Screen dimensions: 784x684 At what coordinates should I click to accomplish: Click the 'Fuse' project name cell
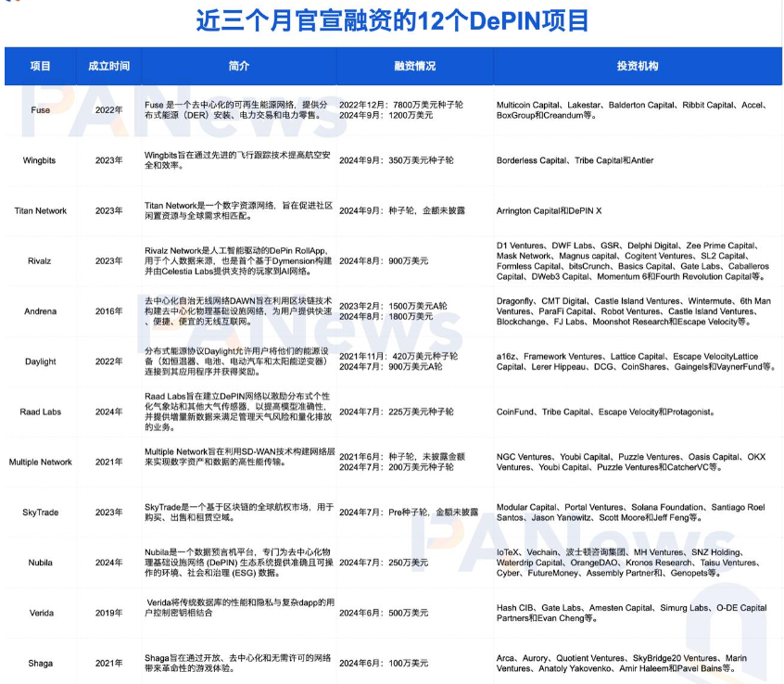coord(40,110)
